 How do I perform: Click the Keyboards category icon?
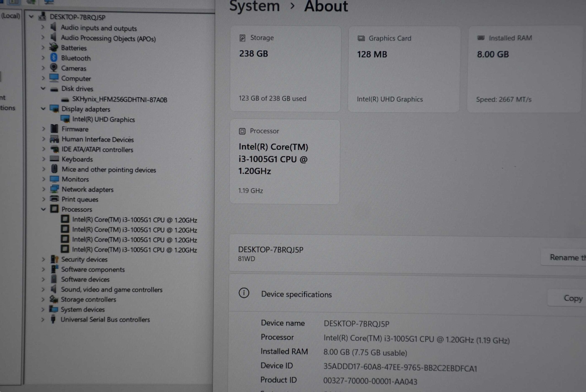point(54,159)
